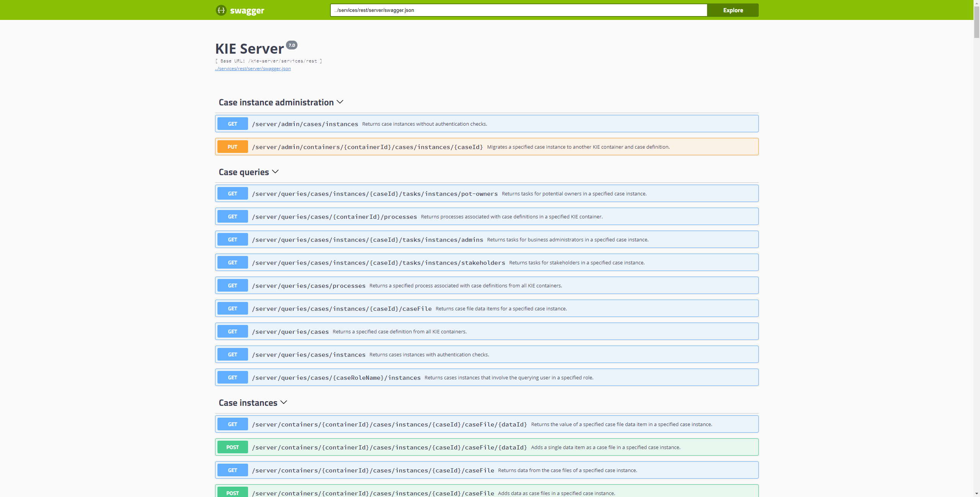This screenshot has height=497, width=980.
Task: Click the page vertical scrollbar thumb
Action: tap(977, 23)
